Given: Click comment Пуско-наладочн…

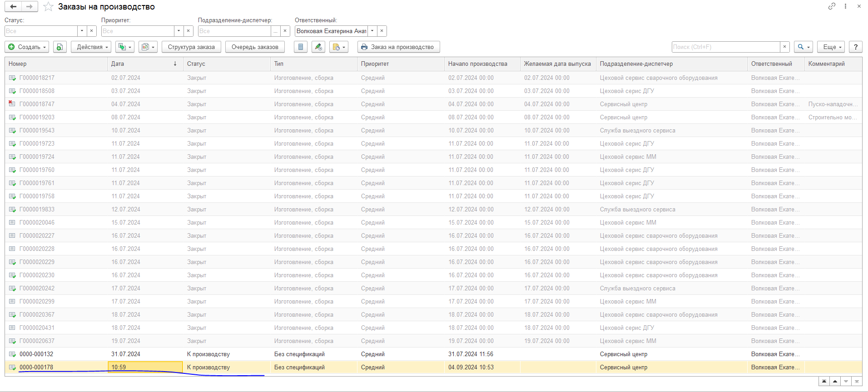Looking at the screenshot, I should (833, 104).
